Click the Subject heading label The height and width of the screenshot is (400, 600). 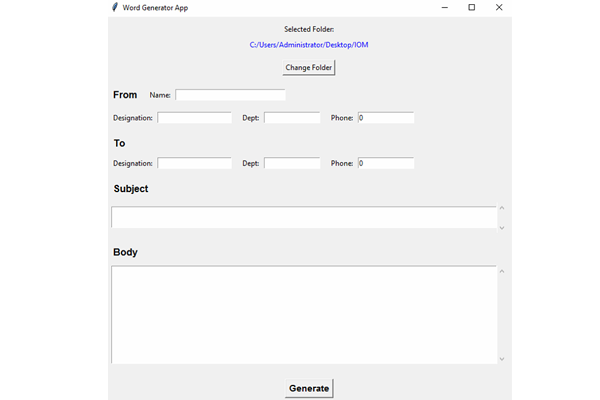tap(131, 189)
